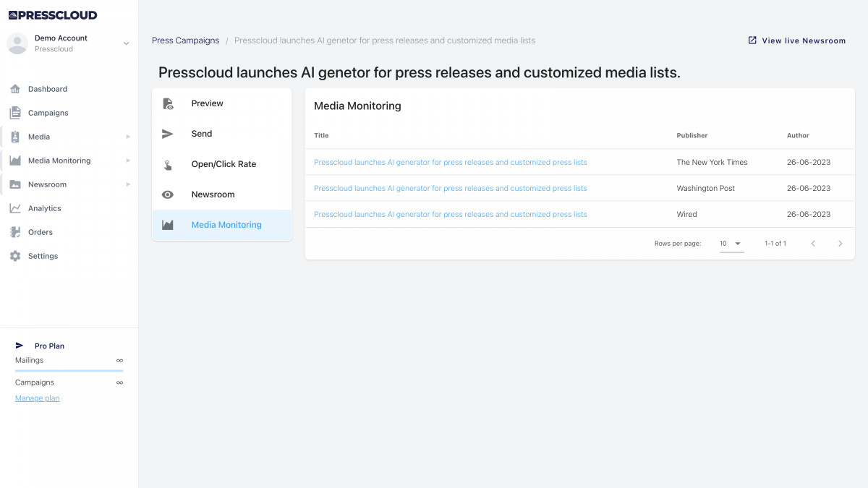The image size is (868, 488).
Task: Click the Open/Click Rate pointer icon
Action: [168, 164]
